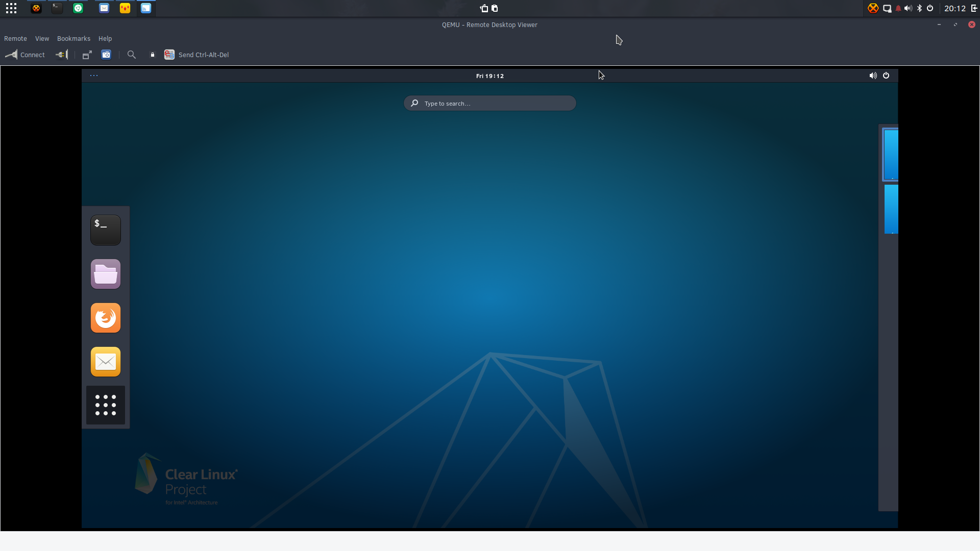Open the guest power menu icon

pos(886,76)
